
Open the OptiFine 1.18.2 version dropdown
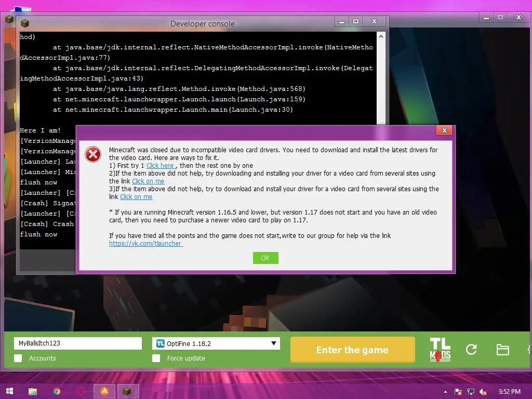(x=216, y=343)
